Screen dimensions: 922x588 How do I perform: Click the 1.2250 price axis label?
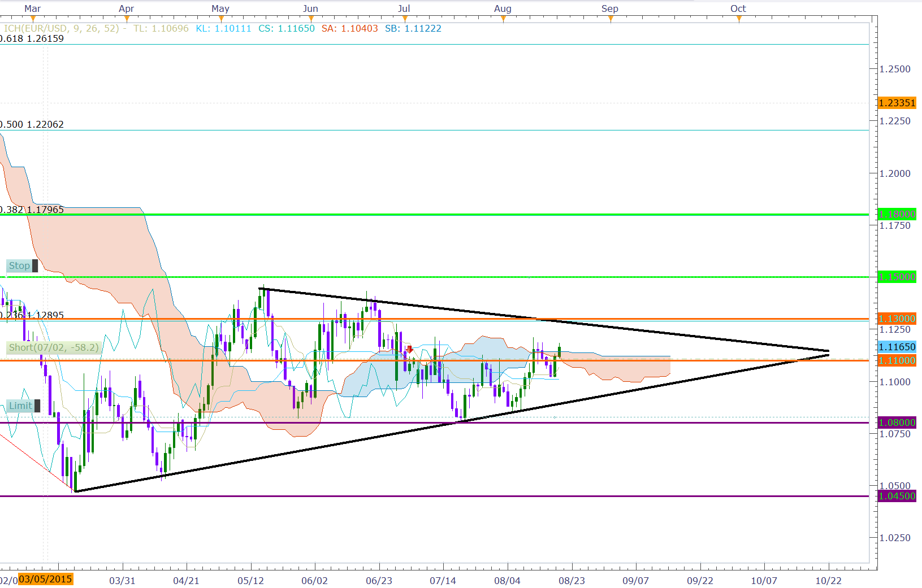895,121
